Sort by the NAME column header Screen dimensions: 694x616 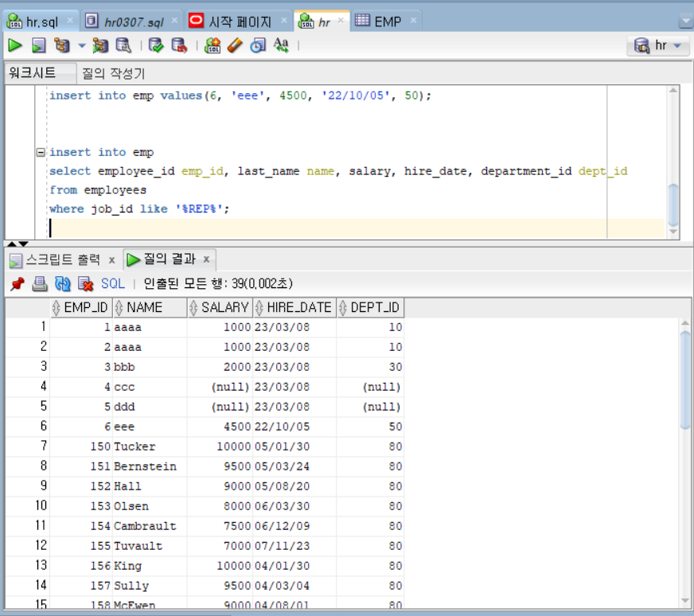click(x=150, y=307)
